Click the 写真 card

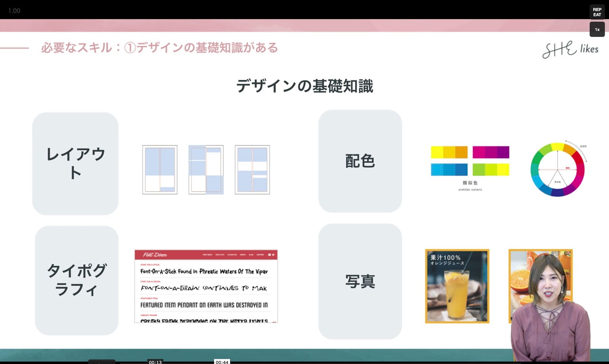(x=360, y=281)
